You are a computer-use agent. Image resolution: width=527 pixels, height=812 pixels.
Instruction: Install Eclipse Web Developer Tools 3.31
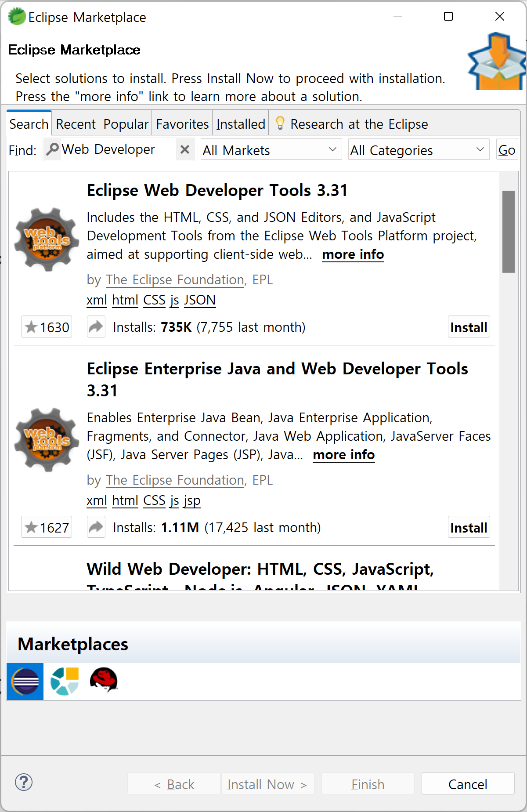(x=469, y=326)
